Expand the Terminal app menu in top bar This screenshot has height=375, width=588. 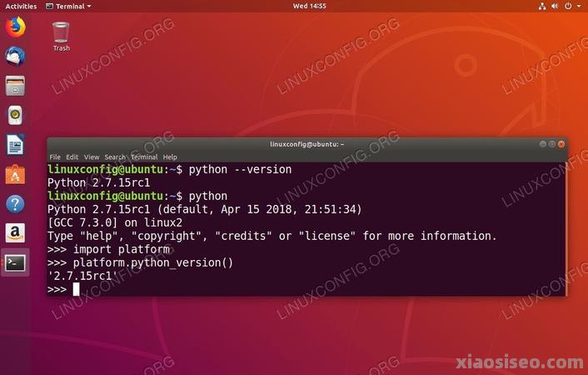[68, 7]
